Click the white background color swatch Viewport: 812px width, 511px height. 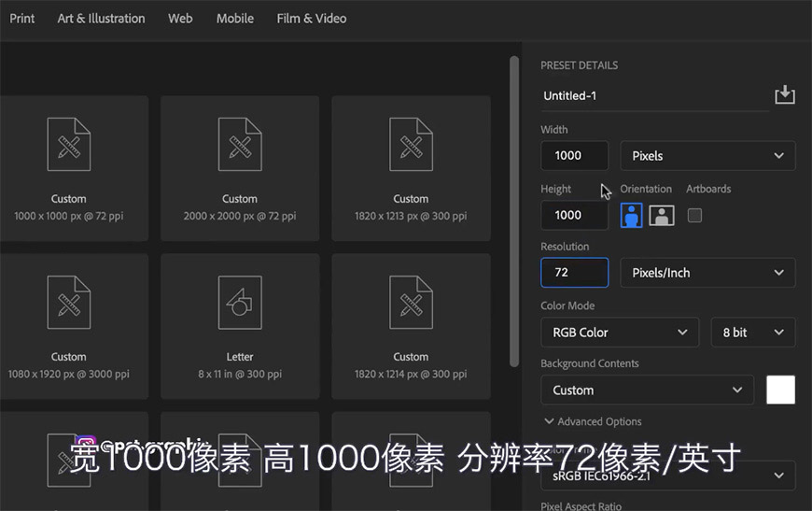pyautogui.click(x=780, y=390)
